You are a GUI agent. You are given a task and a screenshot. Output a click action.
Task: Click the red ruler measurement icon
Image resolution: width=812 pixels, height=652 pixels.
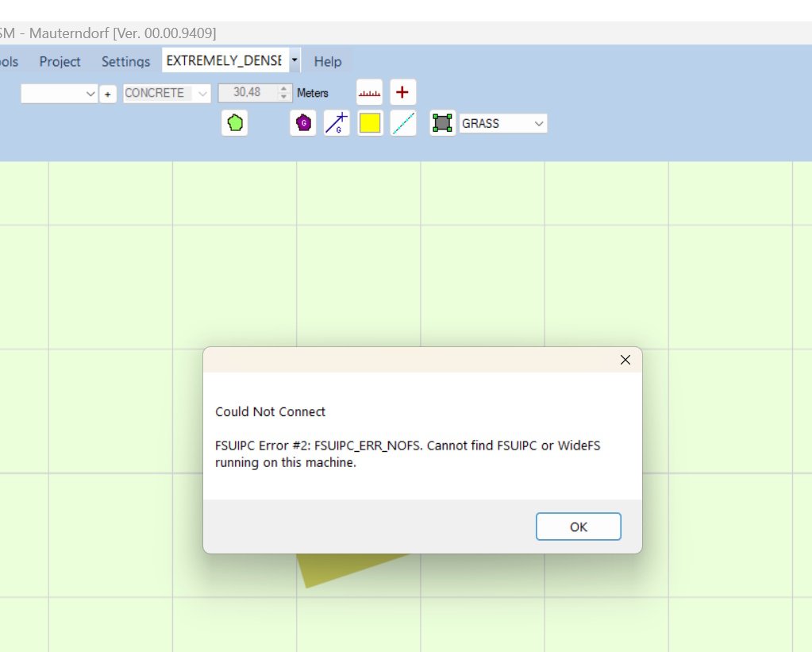tap(369, 93)
